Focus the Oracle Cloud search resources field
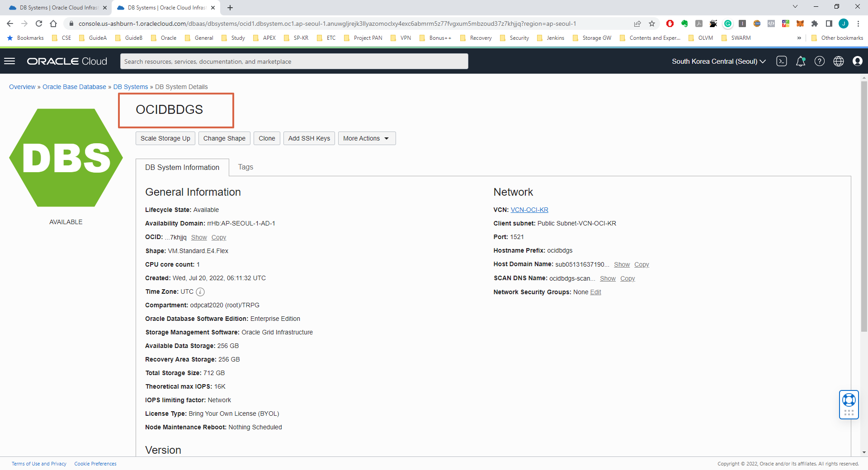Viewport: 868px width, 470px height. pos(294,61)
